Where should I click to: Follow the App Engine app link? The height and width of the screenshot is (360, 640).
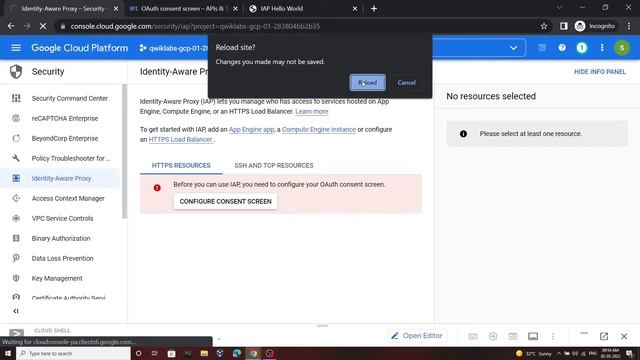(251, 129)
